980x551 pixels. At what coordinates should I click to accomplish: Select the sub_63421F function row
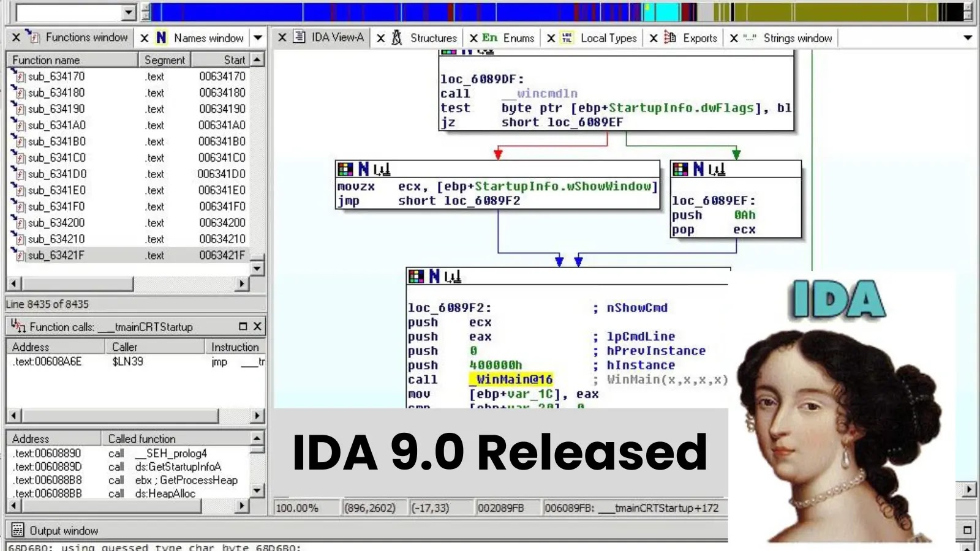pyautogui.click(x=129, y=255)
